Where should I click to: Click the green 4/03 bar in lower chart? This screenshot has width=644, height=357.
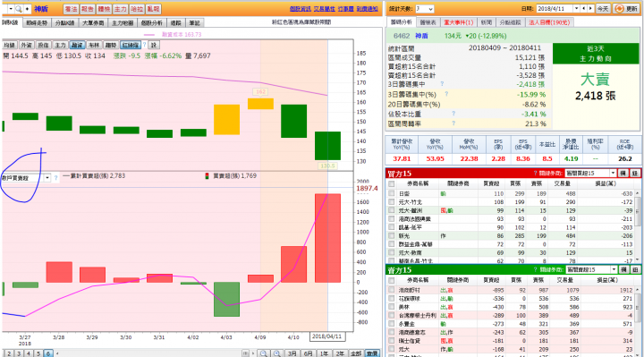pos(226,299)
